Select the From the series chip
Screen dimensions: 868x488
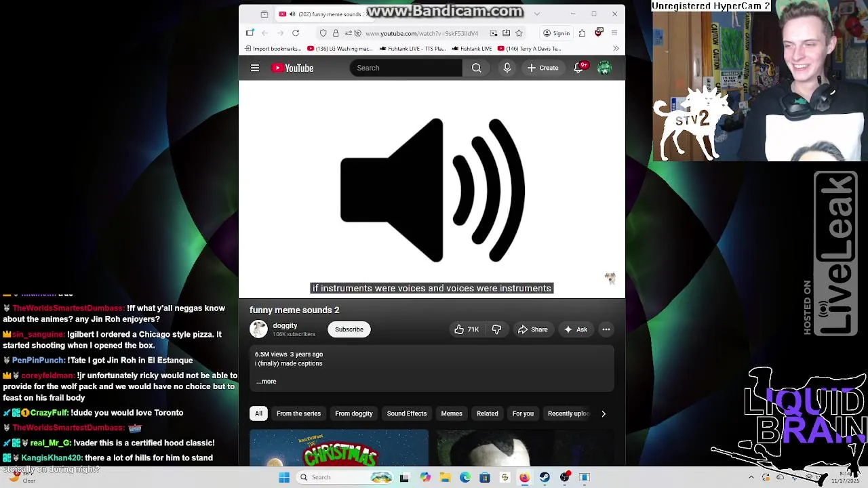[x=298, y=413]
